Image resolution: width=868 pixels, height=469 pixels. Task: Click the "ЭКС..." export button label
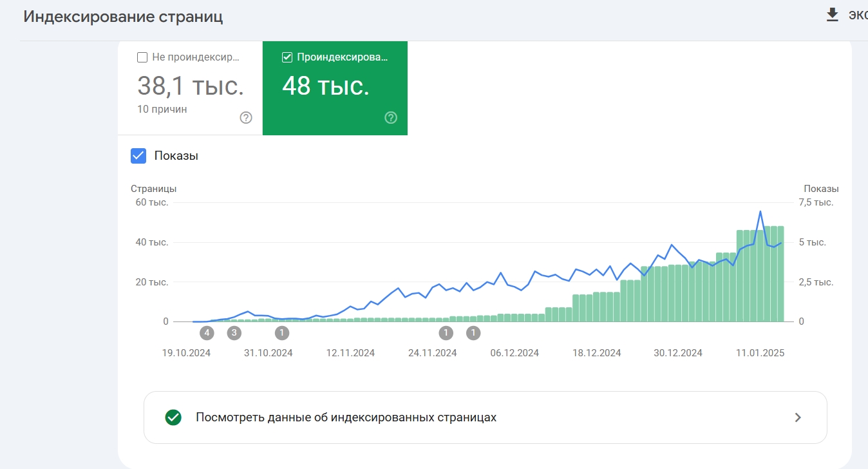[x=857, y=15]
